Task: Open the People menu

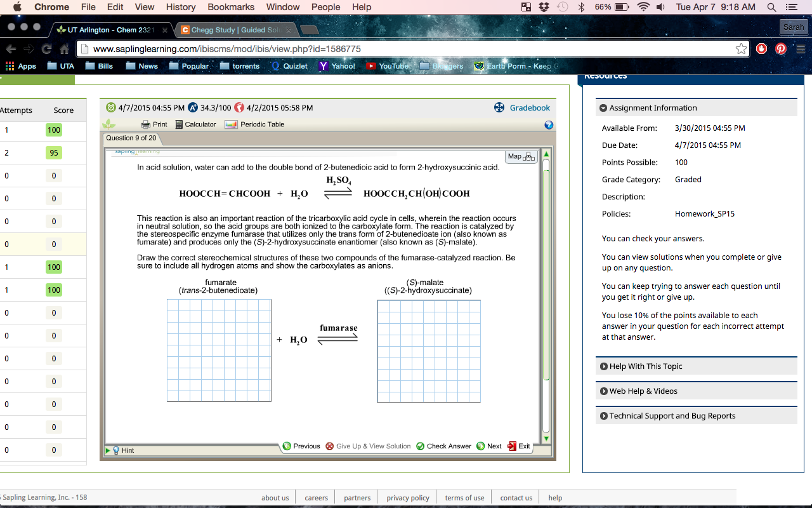Action: pyautogui.click(x=325, y=7)
